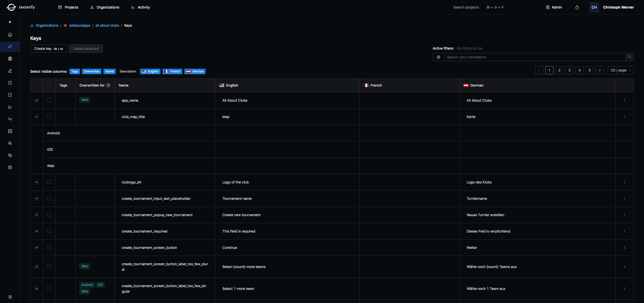
Task: Check the checkbox for create_tournament_input_text_placeholder row
Action: coord(49,198)
